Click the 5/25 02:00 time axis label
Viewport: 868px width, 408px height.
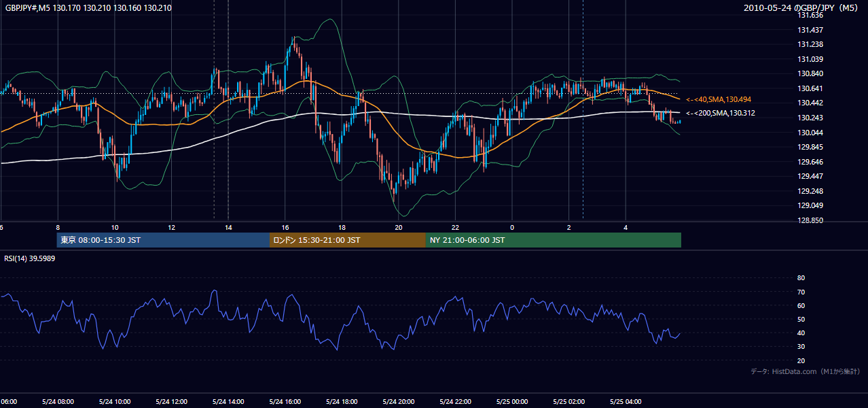pyautogui.click(x=568, y=402)
